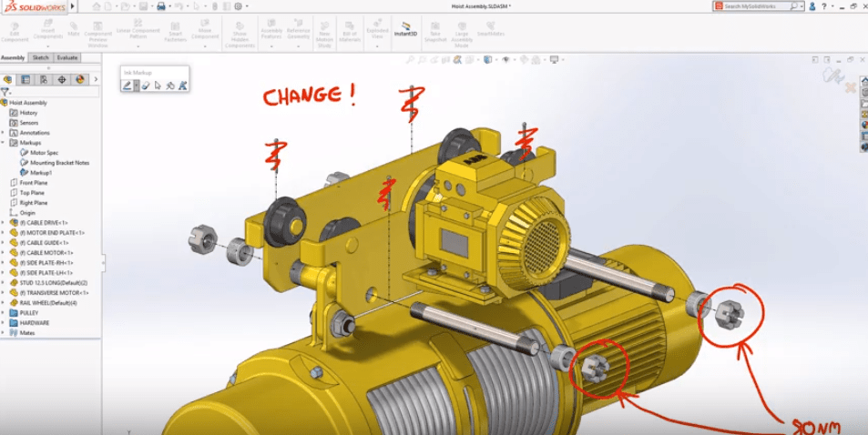Click the SmartMates command
The image size is (868, 435).
(490, 29)
